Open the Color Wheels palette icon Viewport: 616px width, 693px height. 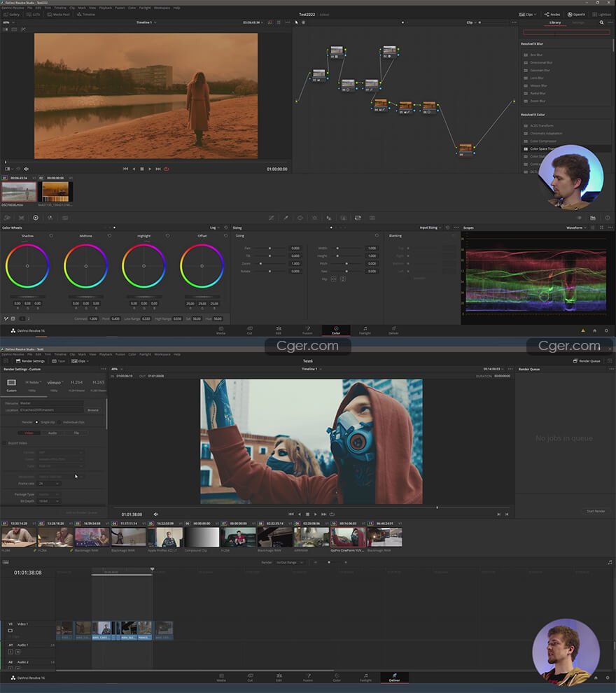coord(36,218)
